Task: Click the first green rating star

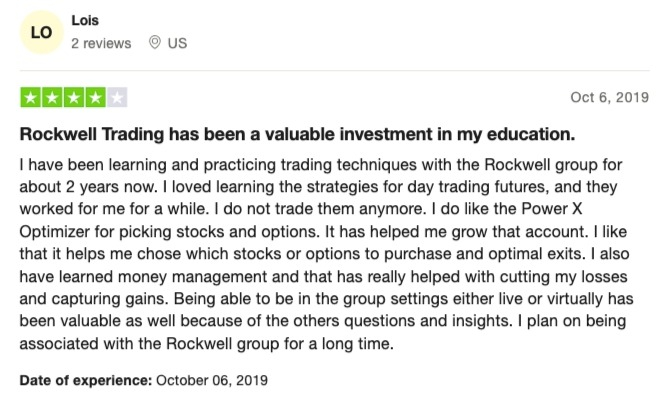Action: [x=31, y=98]
